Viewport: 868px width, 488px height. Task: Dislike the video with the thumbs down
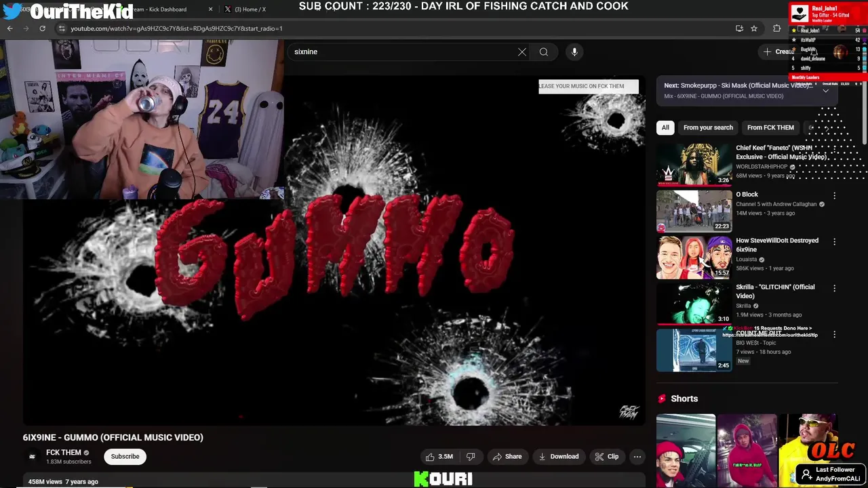(471, 457)
